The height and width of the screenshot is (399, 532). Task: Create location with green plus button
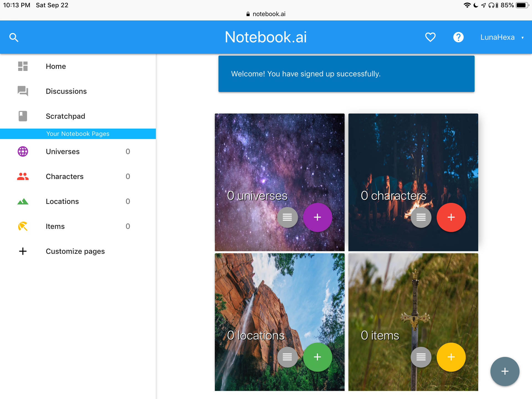click(x=318, y=357)
